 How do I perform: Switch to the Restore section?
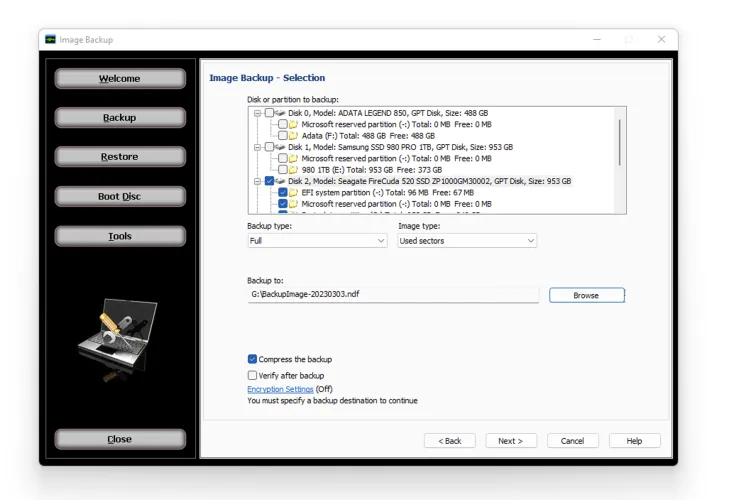(x=120, y=157)
